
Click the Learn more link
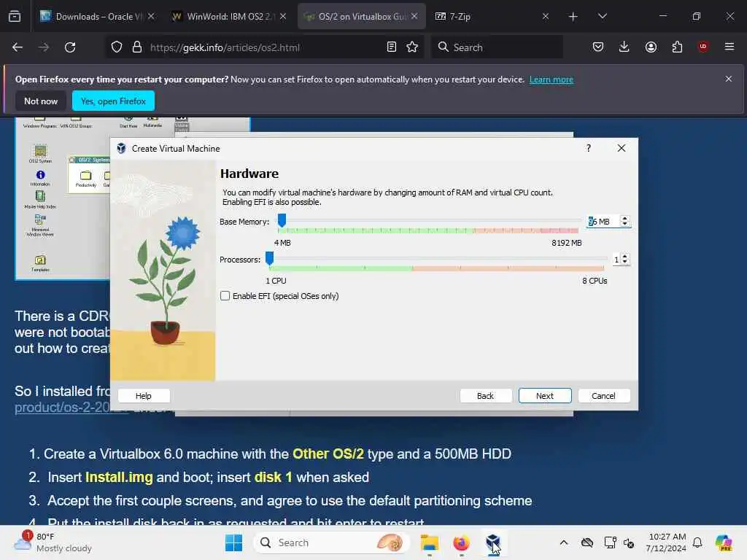(551, 79)
